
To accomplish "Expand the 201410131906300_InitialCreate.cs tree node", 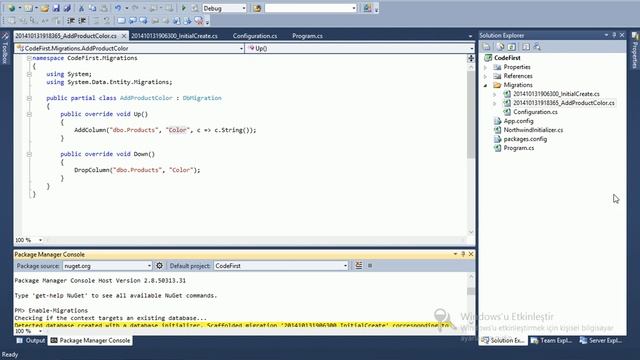I will [x=495, y=94].
